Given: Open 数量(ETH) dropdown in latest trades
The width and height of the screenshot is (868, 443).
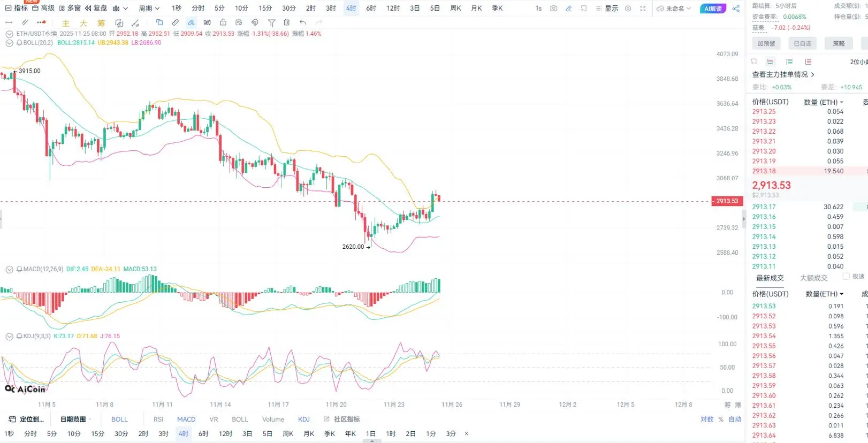Looking at the screenshot, I should pyautogui.click(x=825, y=294).
